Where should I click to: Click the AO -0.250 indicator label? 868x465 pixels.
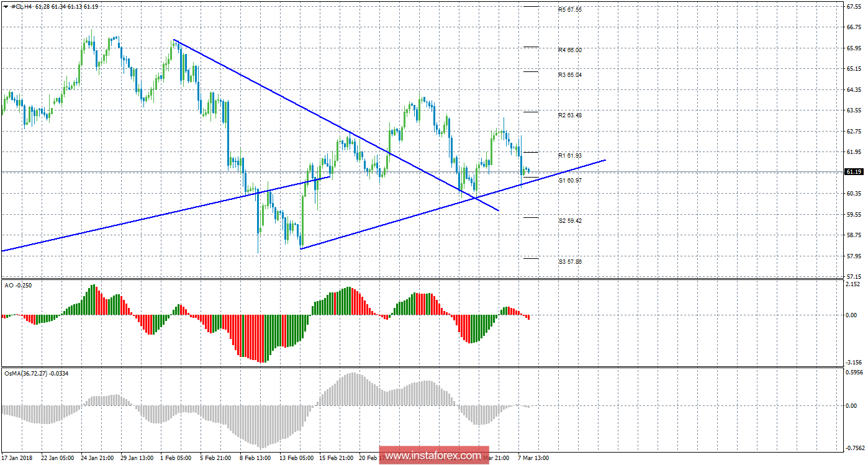click(17, 284)
